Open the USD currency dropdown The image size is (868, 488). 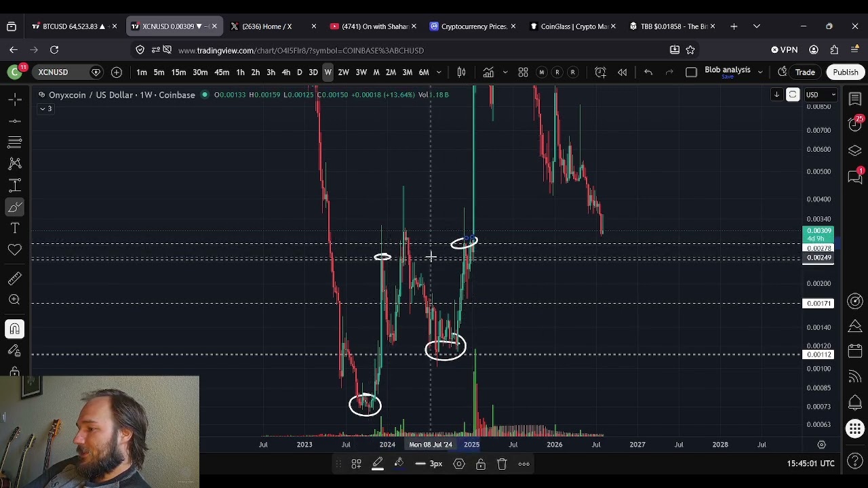[x=819, y=94]
